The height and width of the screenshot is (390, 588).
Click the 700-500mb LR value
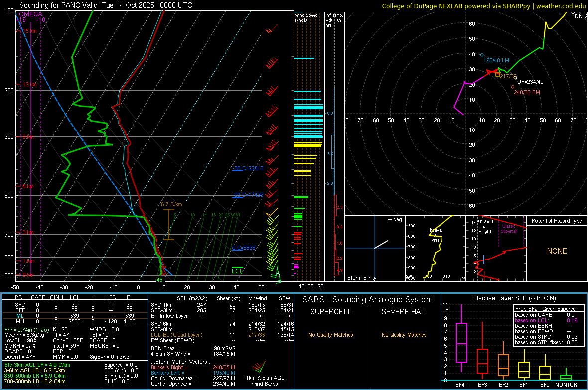click(x=35, y=381)
